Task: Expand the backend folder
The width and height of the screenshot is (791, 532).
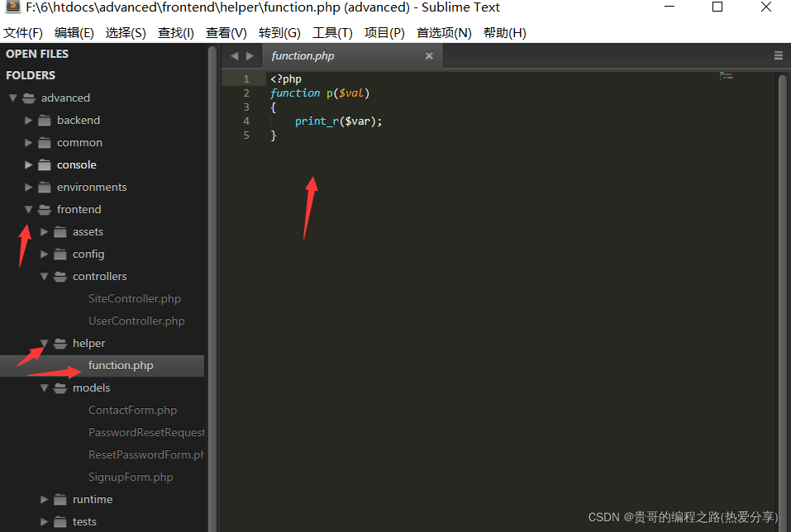Action: [28, 120]
